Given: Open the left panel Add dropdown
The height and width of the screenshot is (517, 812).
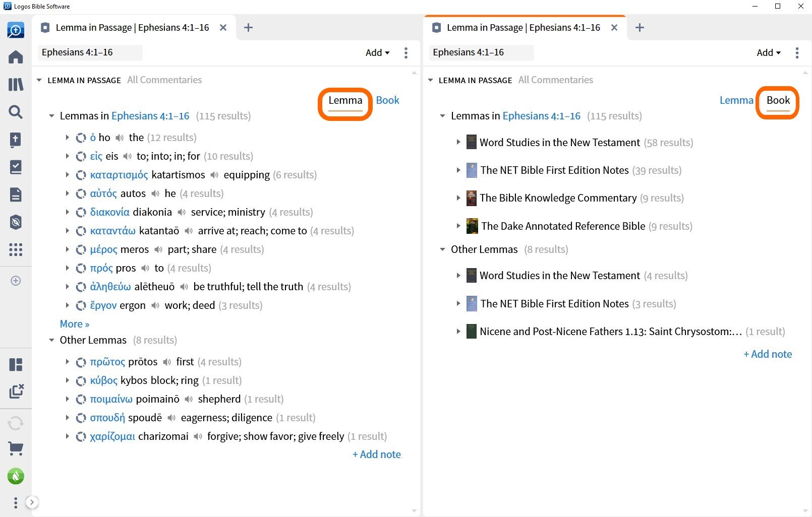Looking at the screenshot, I should pyautogui.click(x=378, y=52).
